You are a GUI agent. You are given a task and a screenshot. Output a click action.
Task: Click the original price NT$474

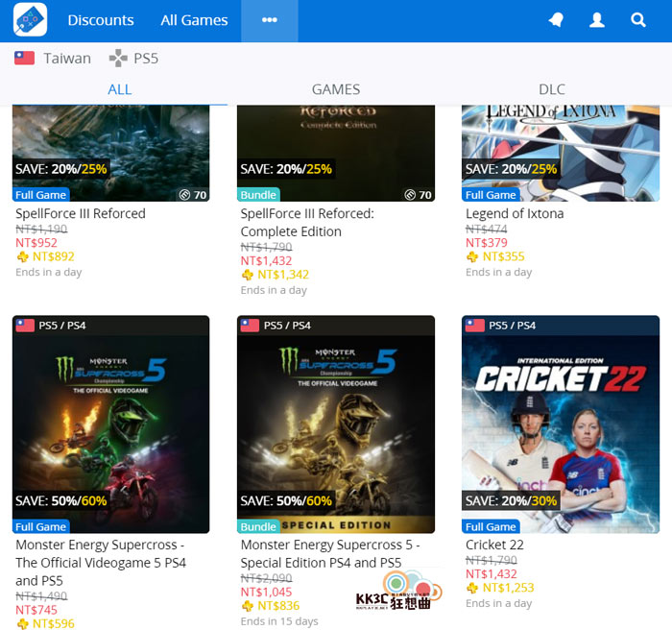point(487,229)
